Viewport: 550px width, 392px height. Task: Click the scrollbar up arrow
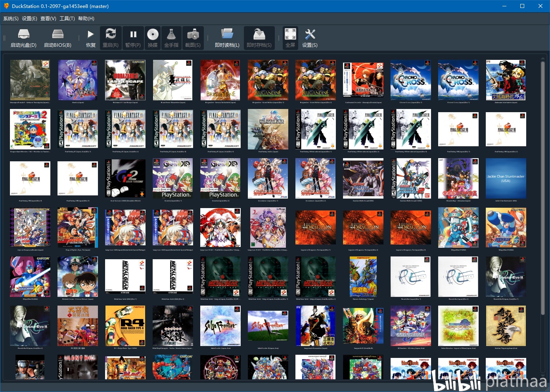pyautogui.click(x=543, y=58)
